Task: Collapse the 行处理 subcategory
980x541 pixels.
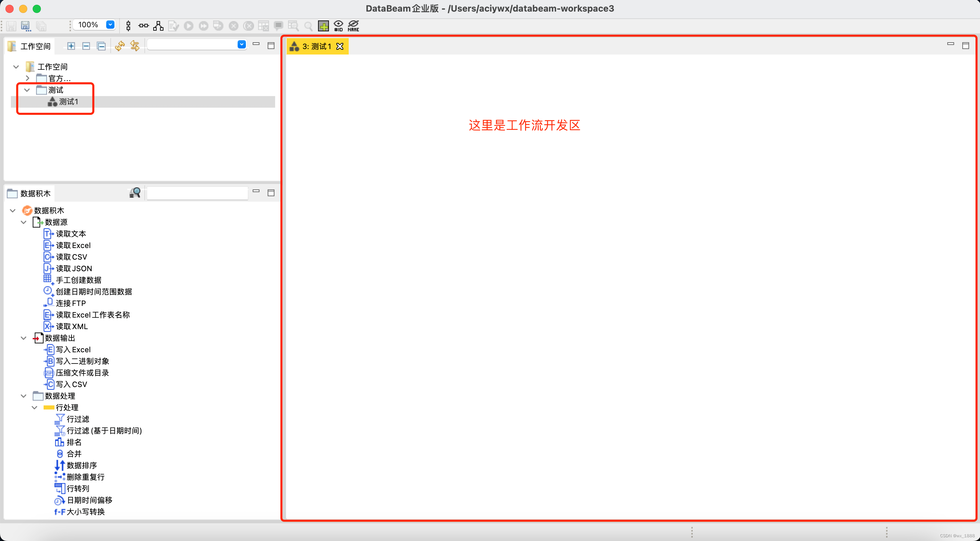Action: pyautogui.click(x=35, y=408)
